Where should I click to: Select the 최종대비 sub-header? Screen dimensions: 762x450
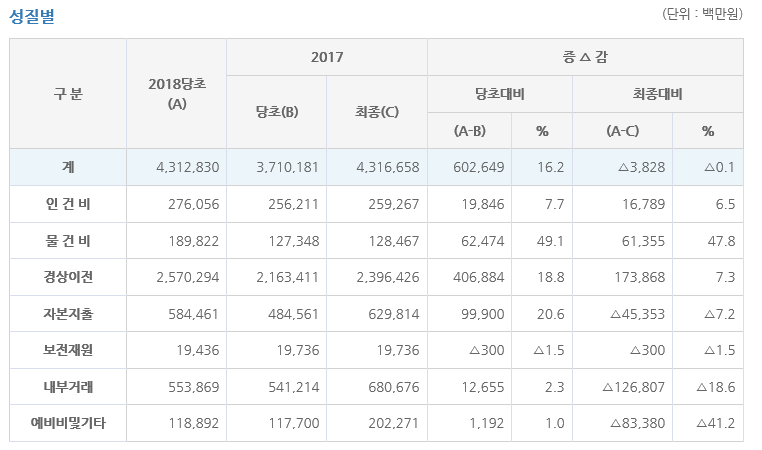pyautogui.click(x=657, y=94)
